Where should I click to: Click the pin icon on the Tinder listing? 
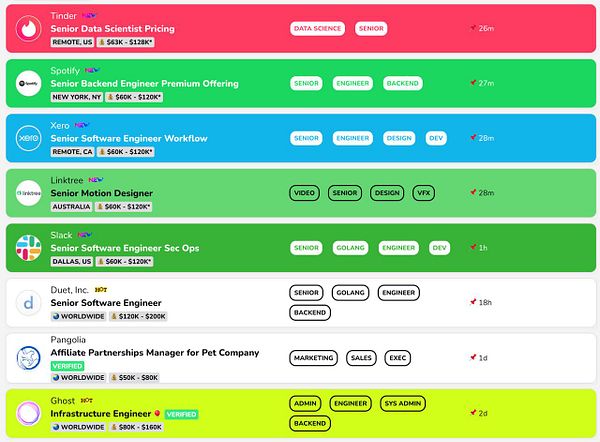473,28
